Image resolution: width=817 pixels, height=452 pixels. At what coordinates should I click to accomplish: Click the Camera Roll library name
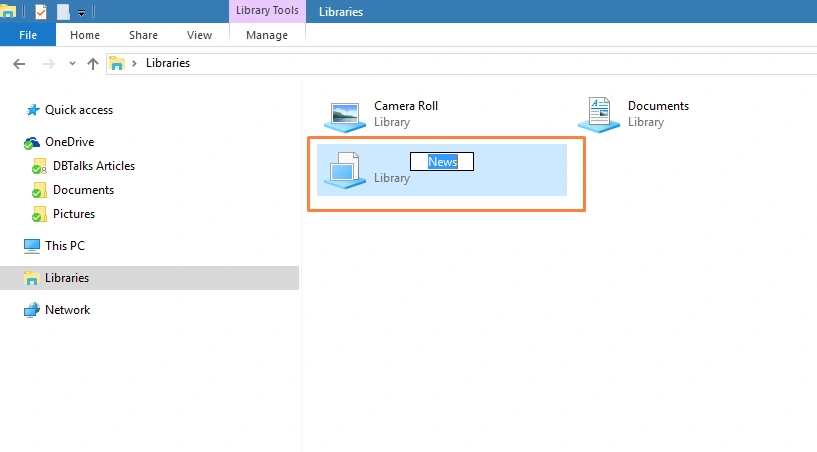pos(406,106)
